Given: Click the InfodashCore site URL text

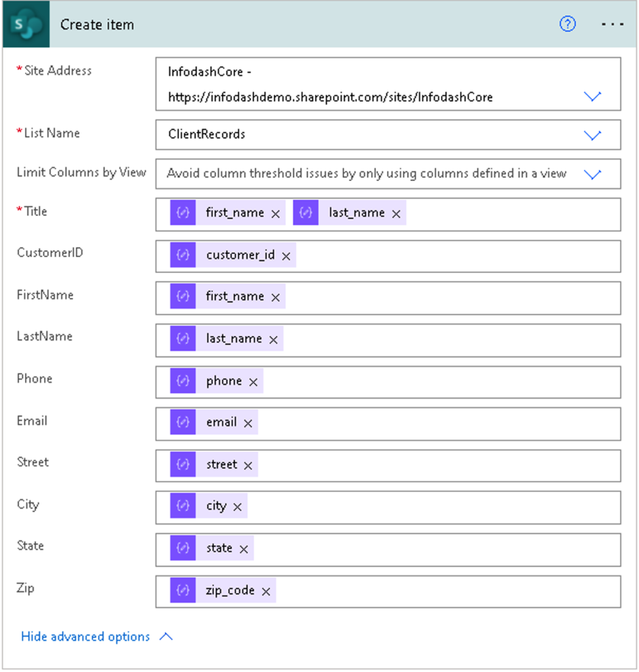Looking at the screenshot, I should pyautogui.click(x=330, y=97).
